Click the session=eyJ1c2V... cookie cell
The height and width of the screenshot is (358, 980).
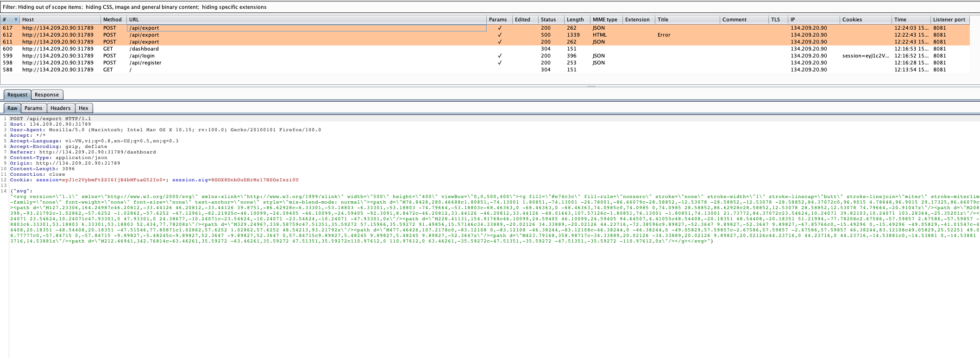point(866,56)
